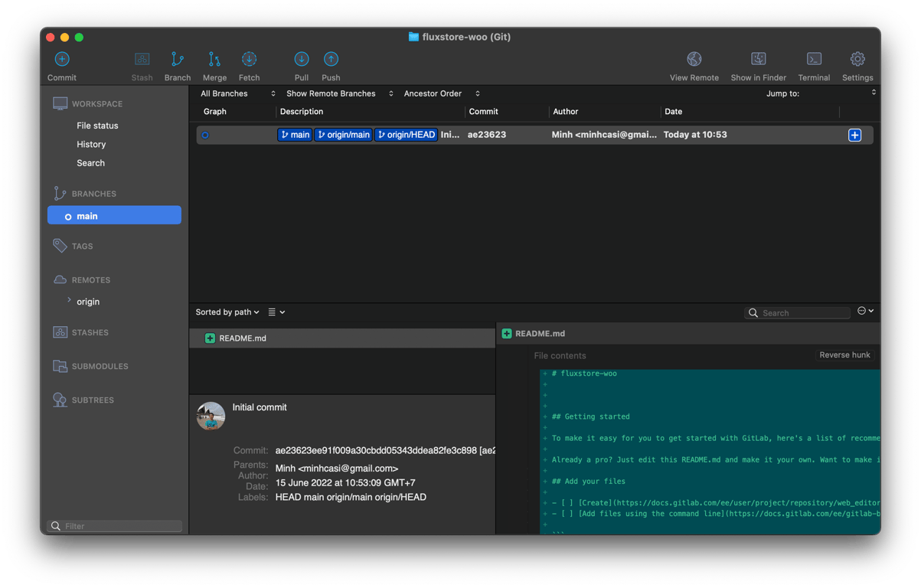The image size is (921, 588).
Task: Focus the Search field above the diff
Action: coord(798,313)
